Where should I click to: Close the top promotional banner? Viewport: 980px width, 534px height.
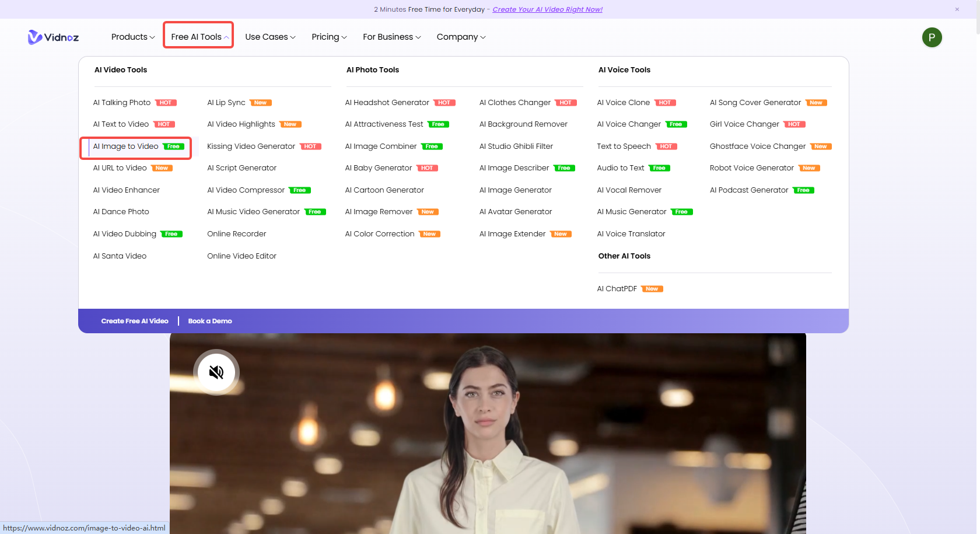[x=957, y=9]
